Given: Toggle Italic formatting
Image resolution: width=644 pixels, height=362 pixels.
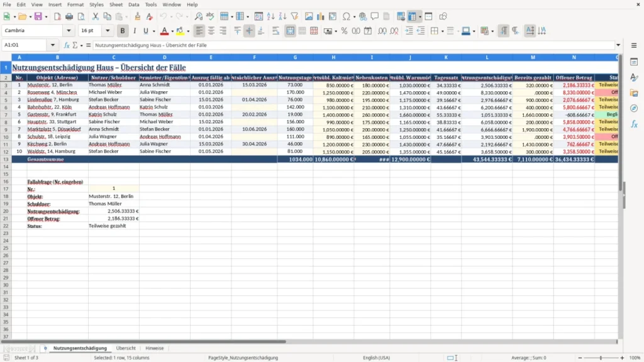Looking at the screenshot, I should 135,31.
